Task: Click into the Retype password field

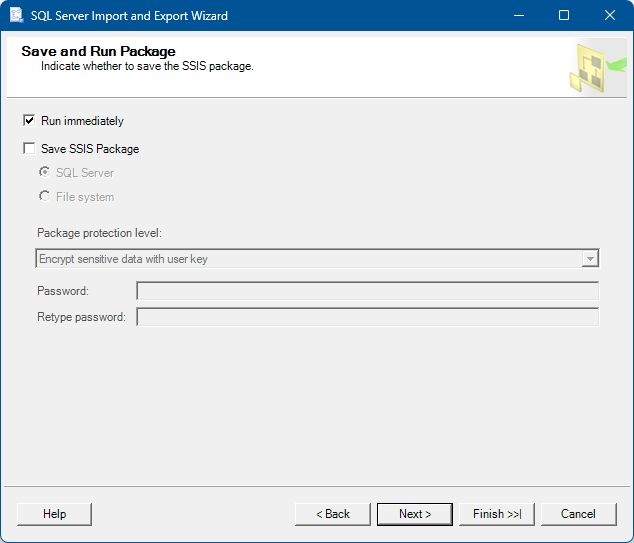Action: (368, 317)
